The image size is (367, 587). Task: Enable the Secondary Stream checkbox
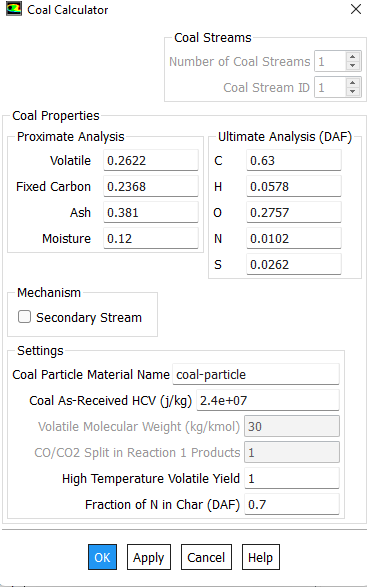[25, 317]
